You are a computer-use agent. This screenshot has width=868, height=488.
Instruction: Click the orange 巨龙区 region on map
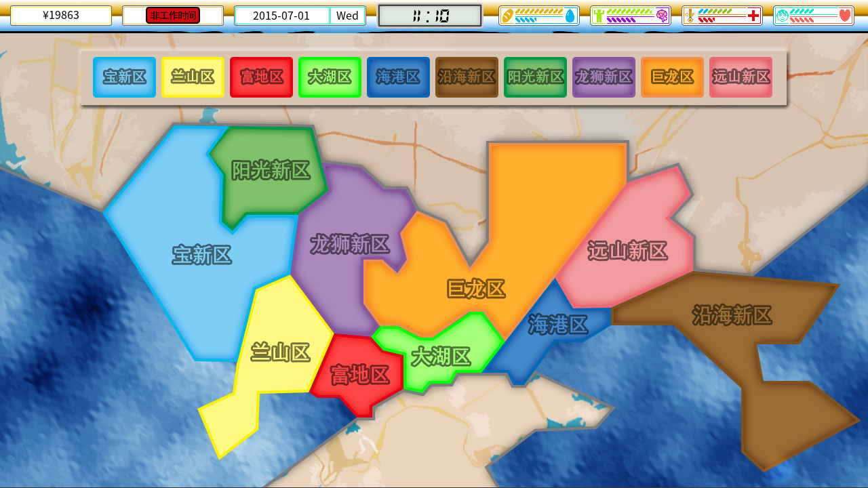[476, 289]
